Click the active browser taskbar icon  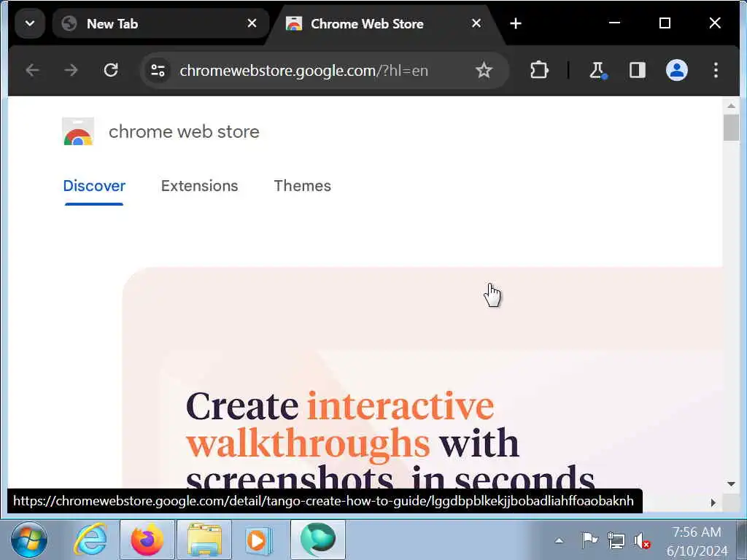click(x=318, y=540)
